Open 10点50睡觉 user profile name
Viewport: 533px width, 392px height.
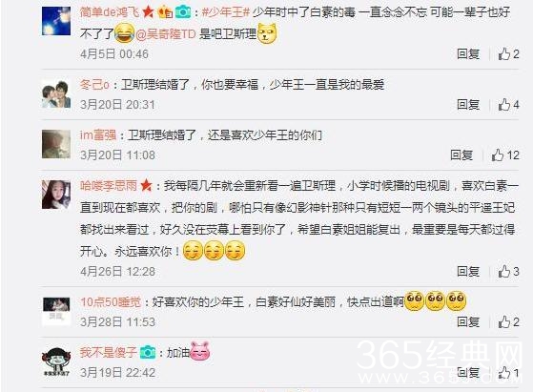click(x=111, y=302)
